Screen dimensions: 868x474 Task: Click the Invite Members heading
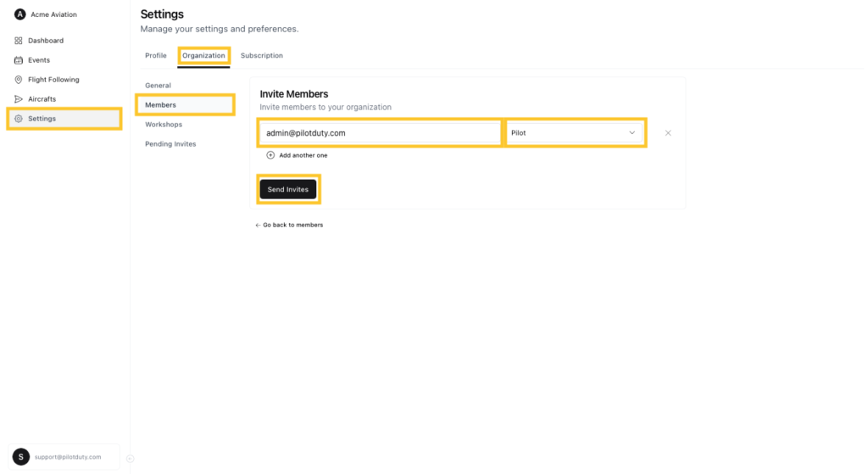point(294,94)
